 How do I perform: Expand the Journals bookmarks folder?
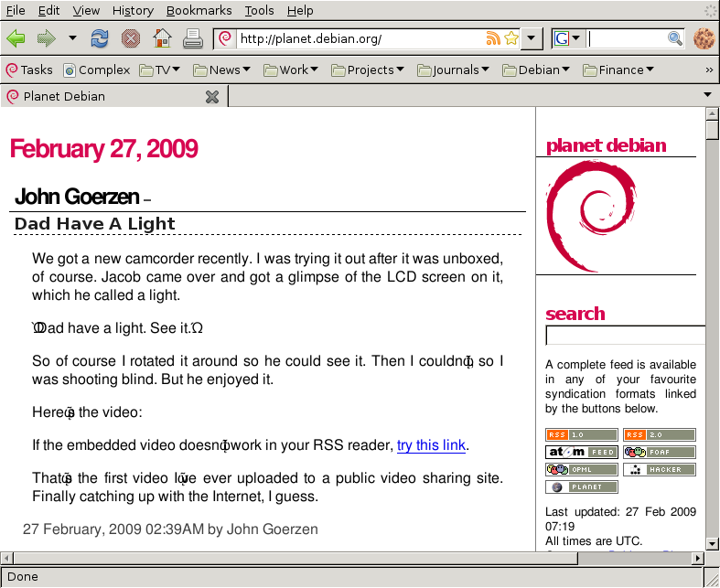tap(453, 69)
